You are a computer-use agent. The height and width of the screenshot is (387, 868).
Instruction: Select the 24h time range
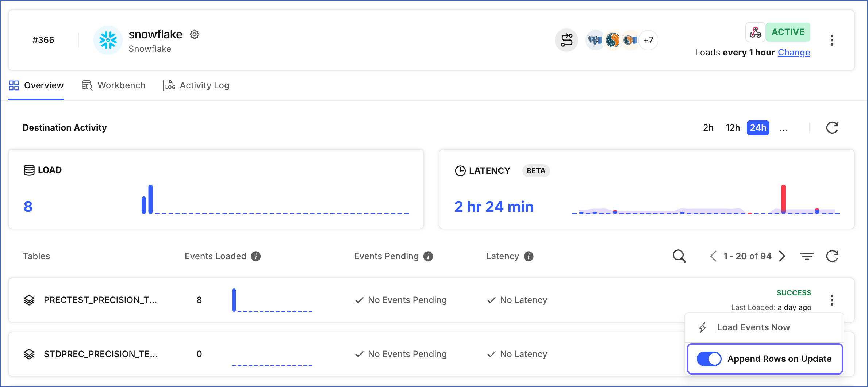click(x=758, y=128)
